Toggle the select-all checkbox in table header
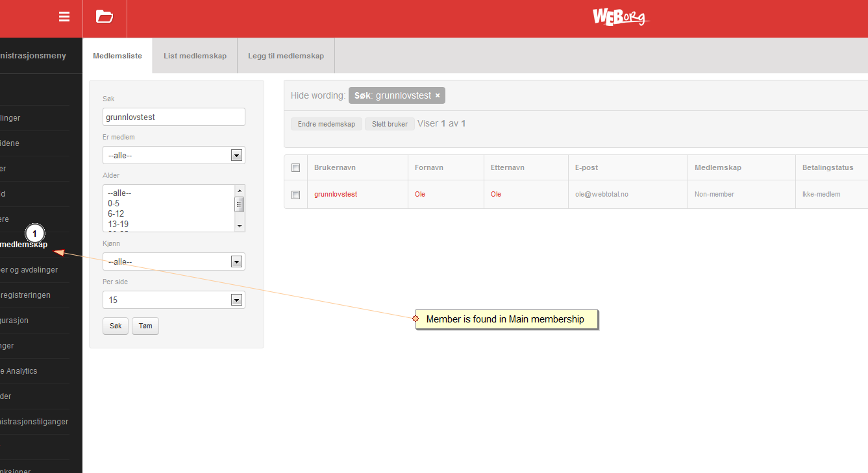The image size is (868, 473). (x=296, y=167)
